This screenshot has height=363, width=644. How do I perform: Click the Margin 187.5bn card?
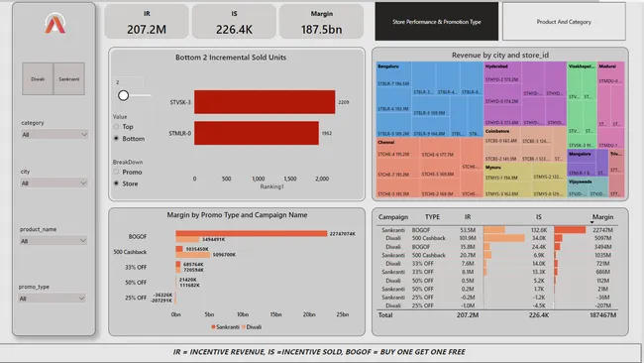click(x=321, y=22)
